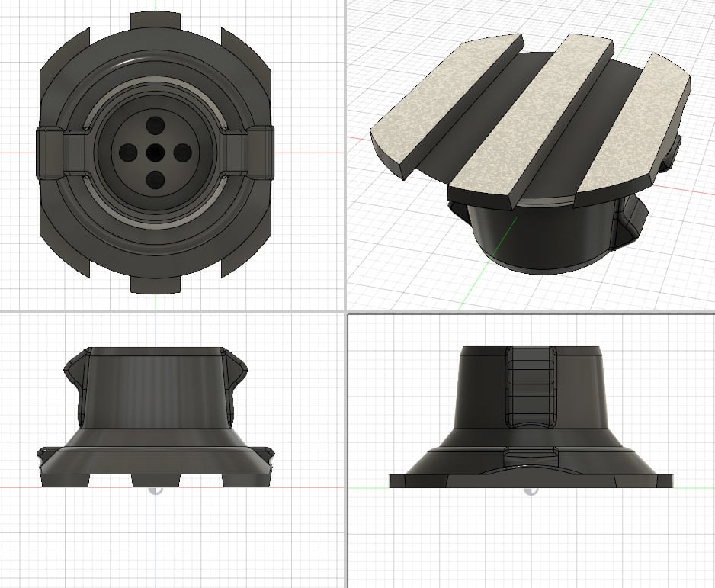Select the center foot under the three-footed side view
The width and height of the screenshot is (715, 588).
(x=156, y=479)
